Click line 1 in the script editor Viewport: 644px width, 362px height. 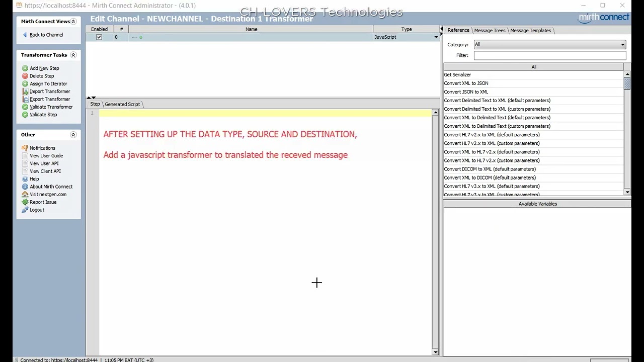(265, 113)
